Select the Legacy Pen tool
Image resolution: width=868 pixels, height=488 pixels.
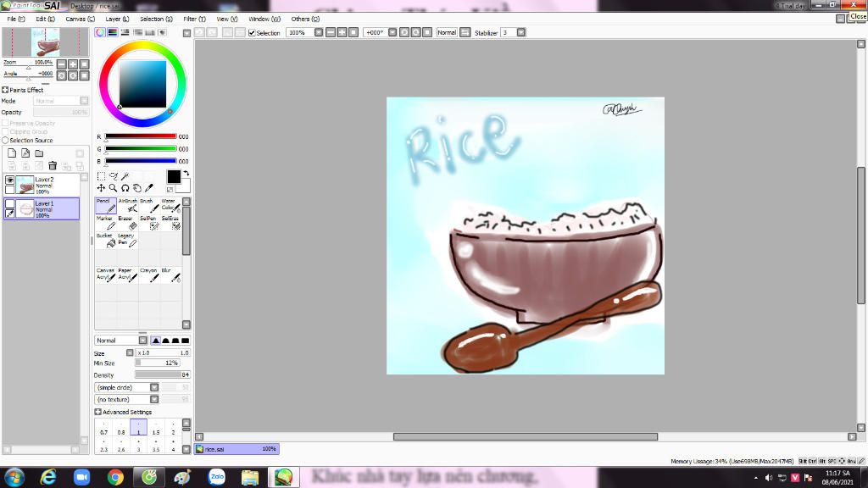click(127, 240)
